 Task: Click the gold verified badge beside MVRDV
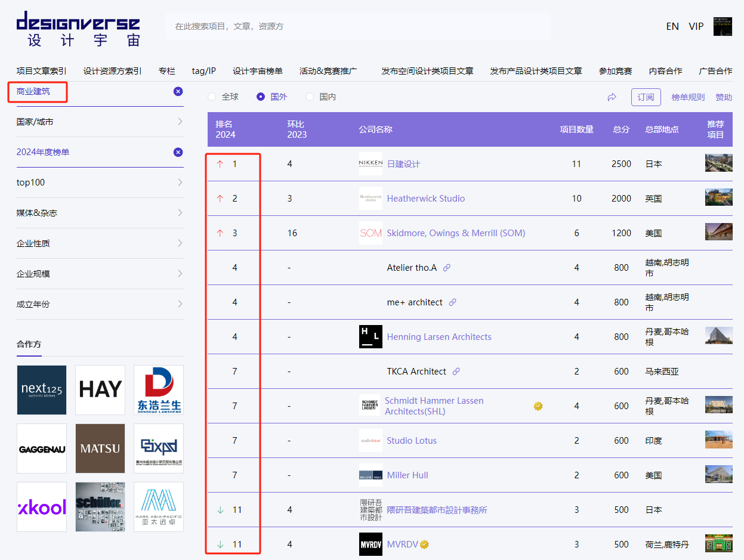pos(424,544)
